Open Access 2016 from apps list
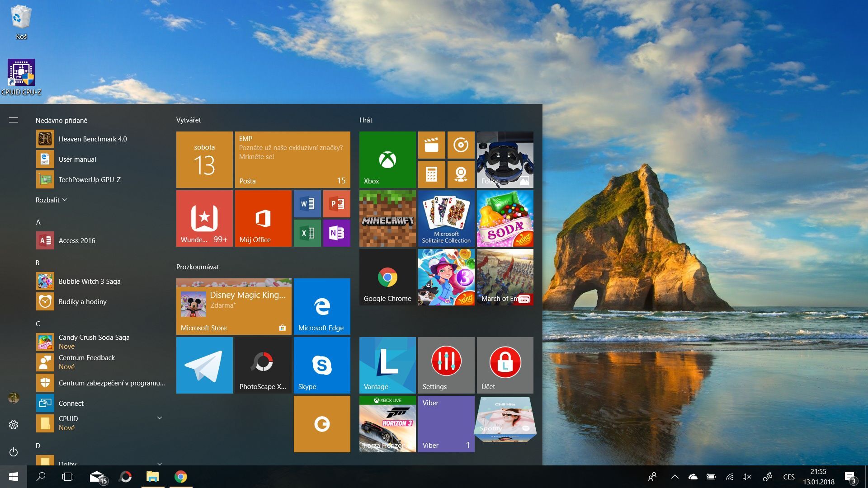Image resolution: width=868 pixels, height=488 pixels. [77, 240]
